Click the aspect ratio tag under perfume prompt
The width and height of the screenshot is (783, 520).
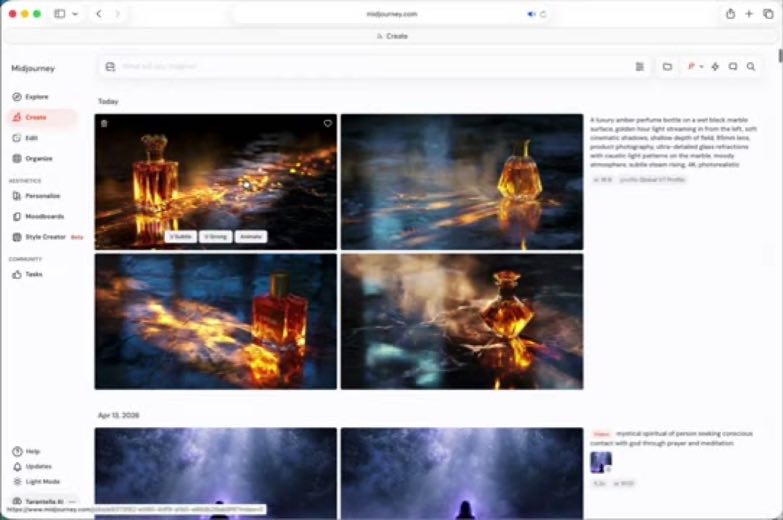(603, 180)
